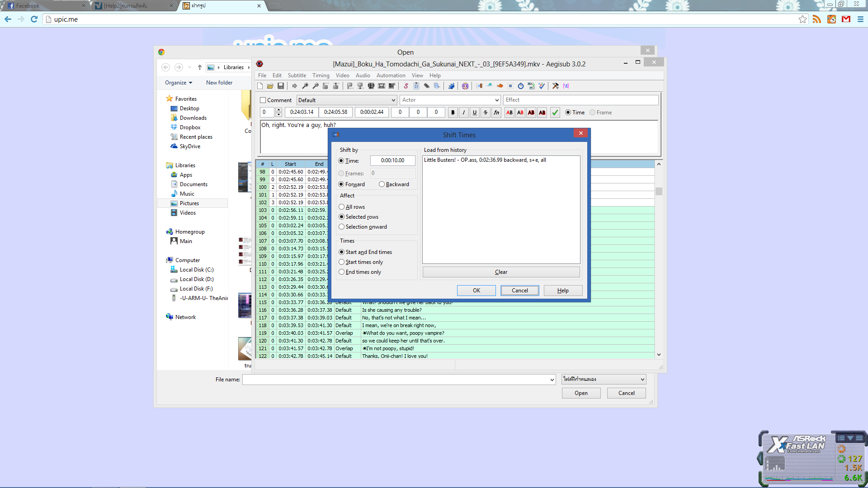The width and height of the screenshot is (868, 488).
Task: Click the Automation manager icon
Action: tap(451, 86)
